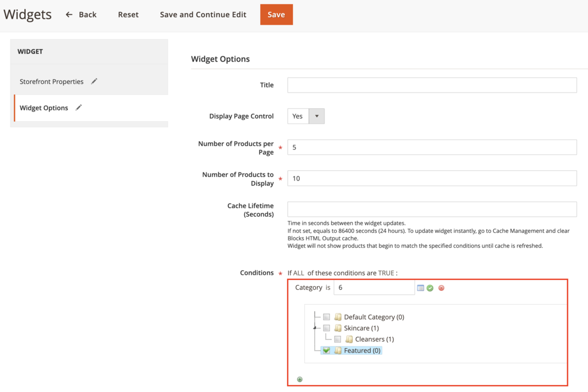The width and height of the screenshot is (588, 392).
Task: Click the pencil icon beside Widget Options
Action: 79,107
